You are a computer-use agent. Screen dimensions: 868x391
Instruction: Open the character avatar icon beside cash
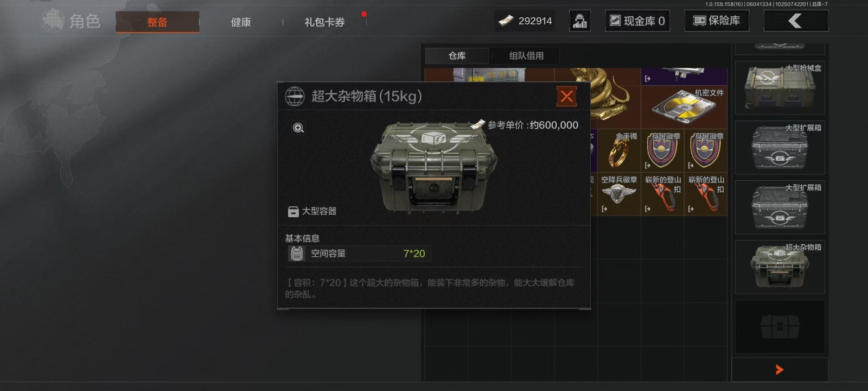pyautogui.click(x=579, y=21)
